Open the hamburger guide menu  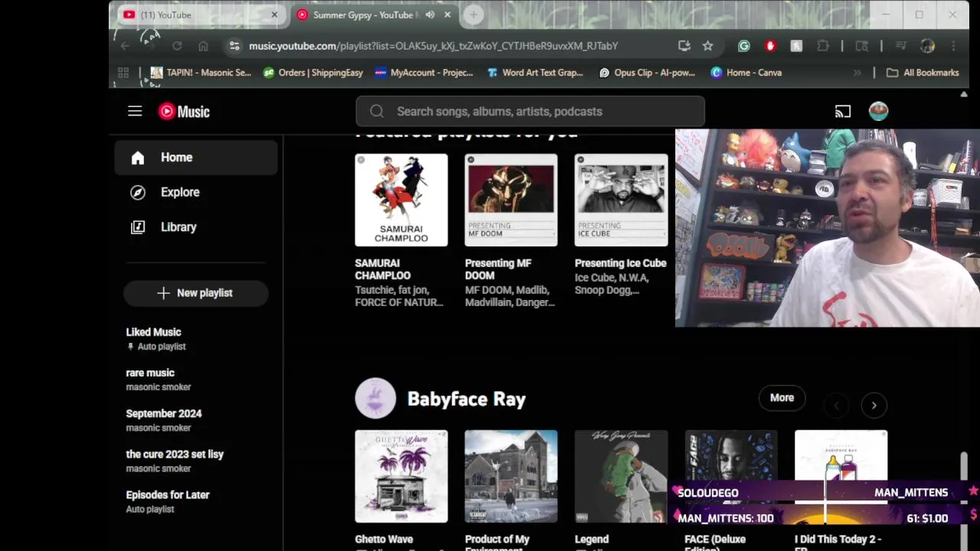(135, 111)
